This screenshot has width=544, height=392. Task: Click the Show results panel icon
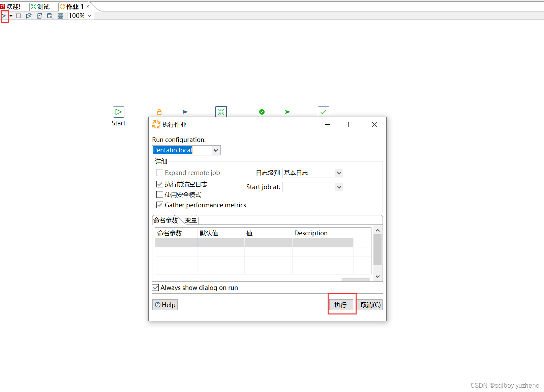(x=60, y=16)
